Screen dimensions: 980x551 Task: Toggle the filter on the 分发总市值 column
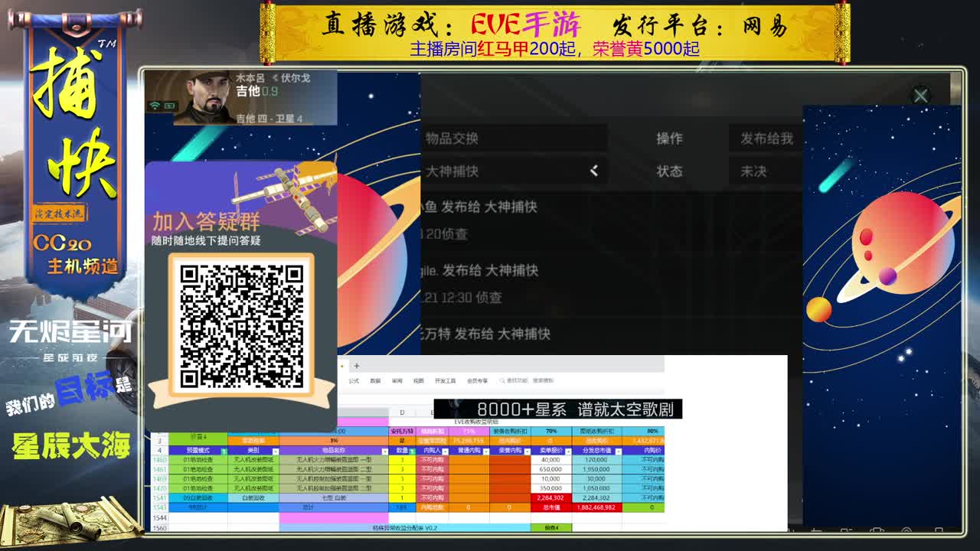(617, 452)
